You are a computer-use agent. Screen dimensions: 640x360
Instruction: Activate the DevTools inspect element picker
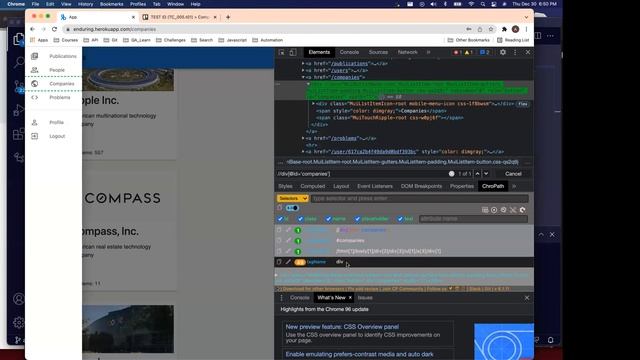click(x=282, y=52)
